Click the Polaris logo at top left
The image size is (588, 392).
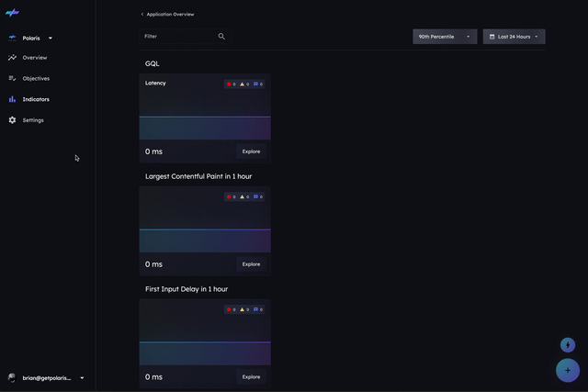(13, 14)
